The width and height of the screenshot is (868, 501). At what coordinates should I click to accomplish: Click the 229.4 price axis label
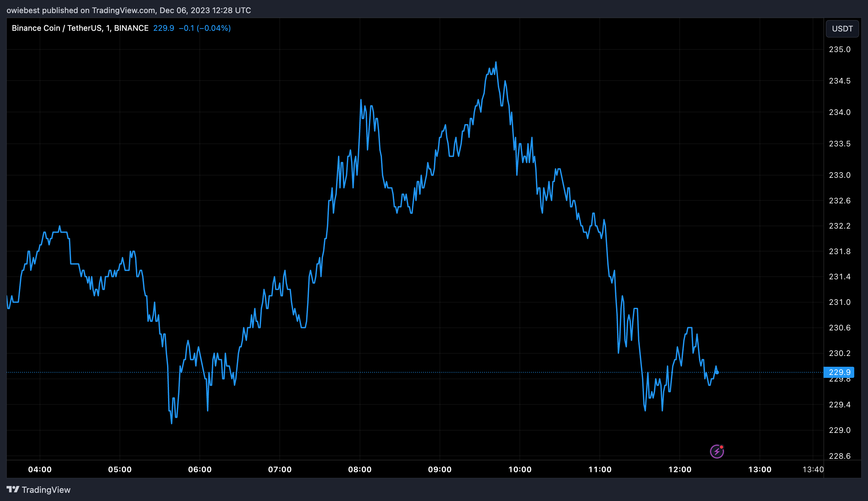point(840,405)
